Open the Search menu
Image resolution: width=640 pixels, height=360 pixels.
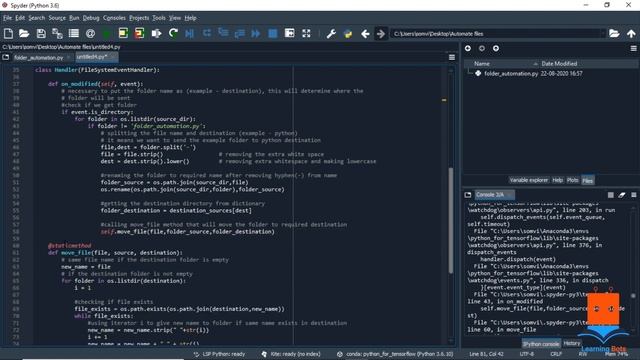(x=36, y=18)
